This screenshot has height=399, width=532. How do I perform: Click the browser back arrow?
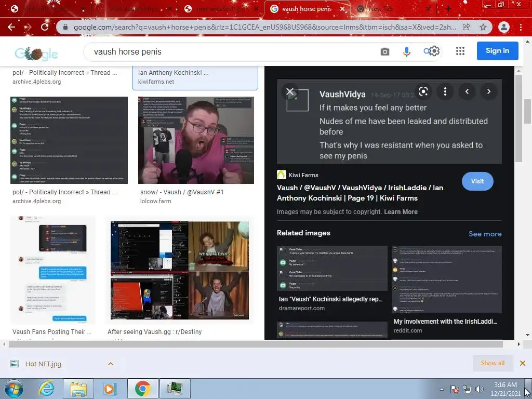tap(11, 27)
